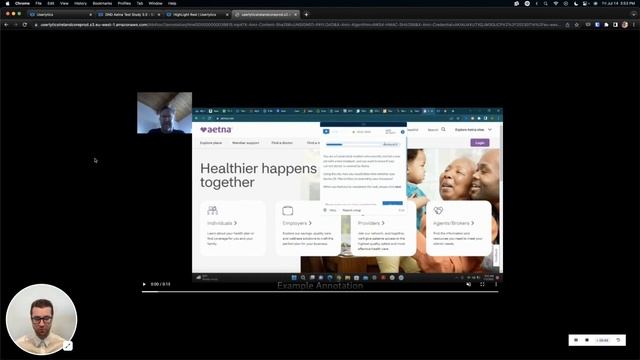Click the menu bar date and time

click(x=618, y=3)
